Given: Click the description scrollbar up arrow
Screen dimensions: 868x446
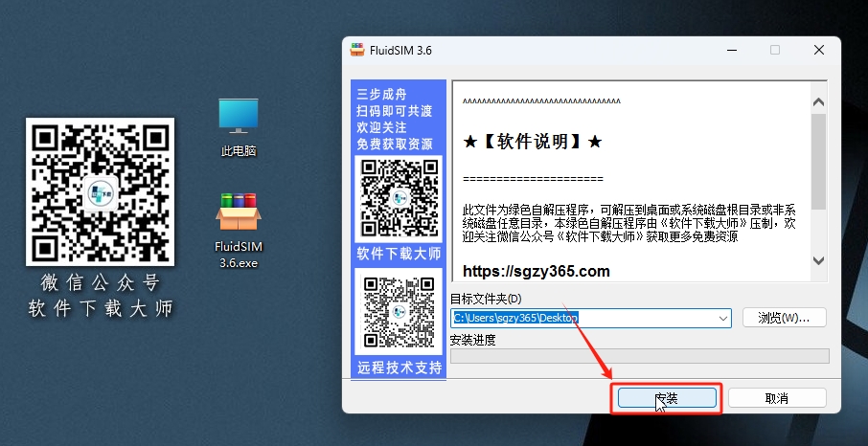Looking at the screenshot, I should (x=818, y=102).
